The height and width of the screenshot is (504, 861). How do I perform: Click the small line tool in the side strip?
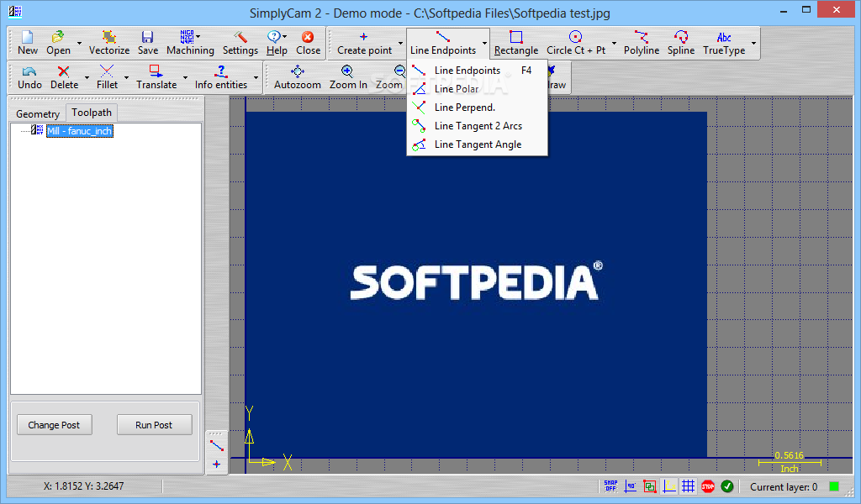click(216, 445)
